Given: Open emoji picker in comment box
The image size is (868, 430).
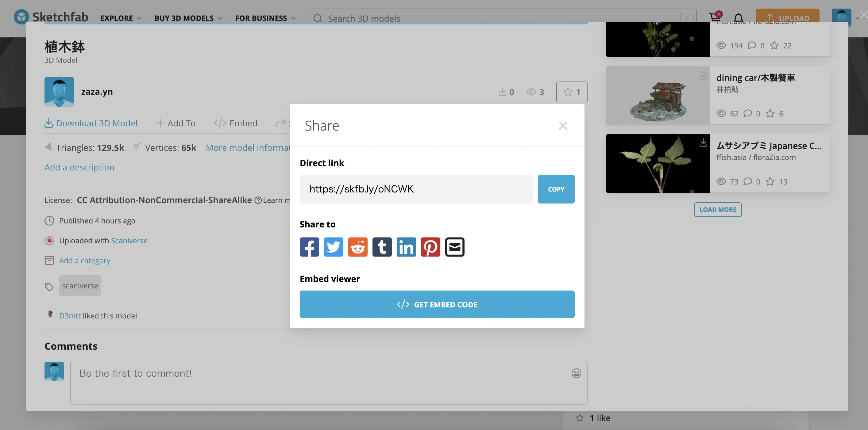Looking at the screenshot, I should click(576, 373).
